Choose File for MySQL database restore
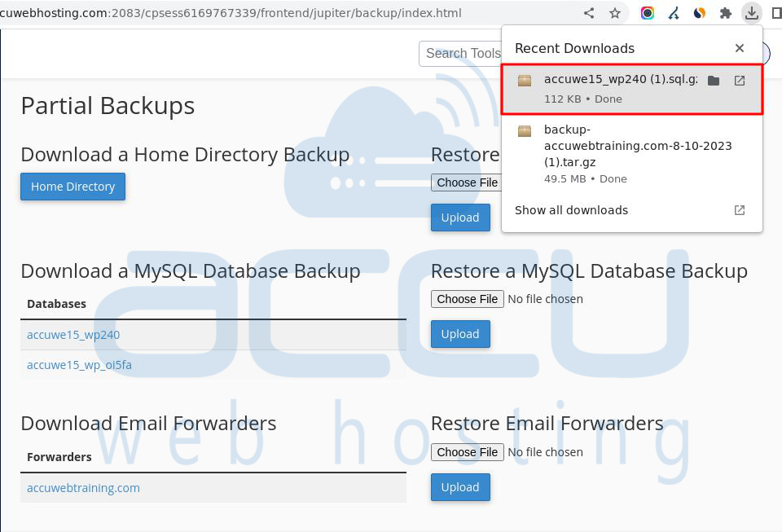782x532 pixels. click(468, 299)
